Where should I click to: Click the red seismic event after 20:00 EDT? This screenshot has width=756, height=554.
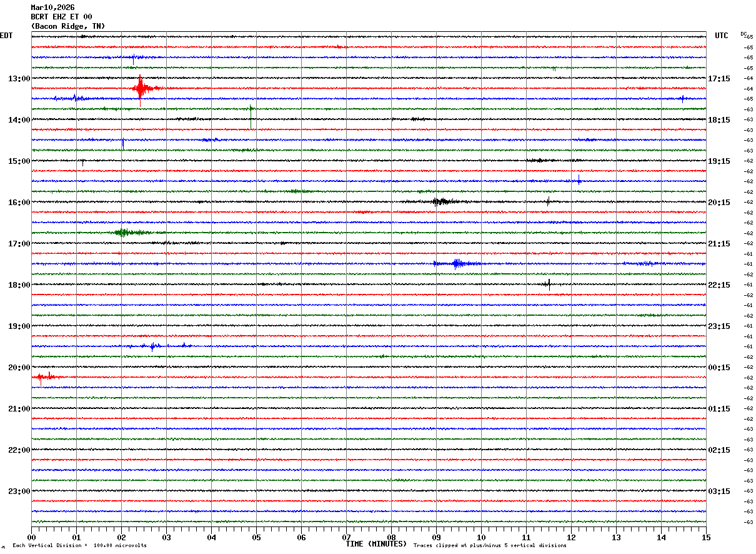[x=46, y=376]
